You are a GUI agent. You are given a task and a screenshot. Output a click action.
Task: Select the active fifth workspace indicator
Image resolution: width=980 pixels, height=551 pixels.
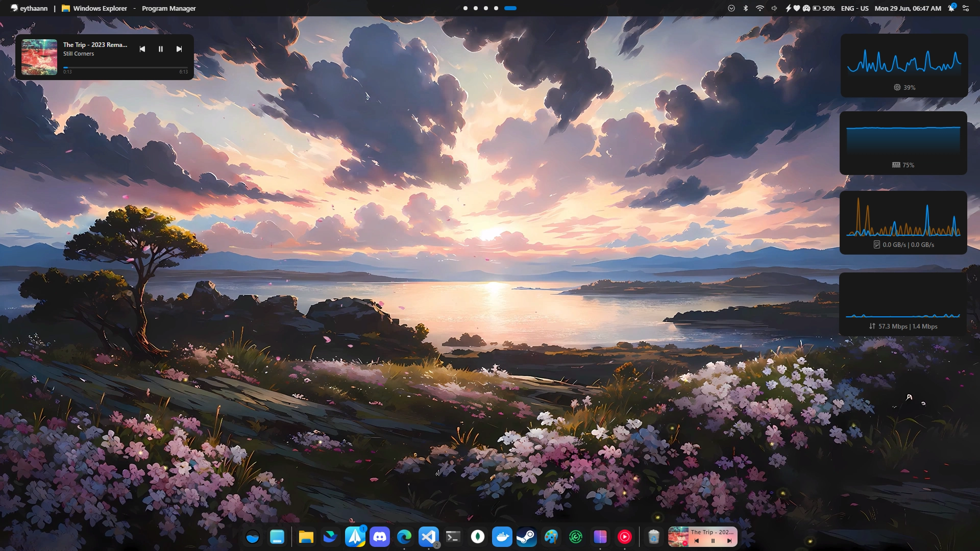point(510,8)
